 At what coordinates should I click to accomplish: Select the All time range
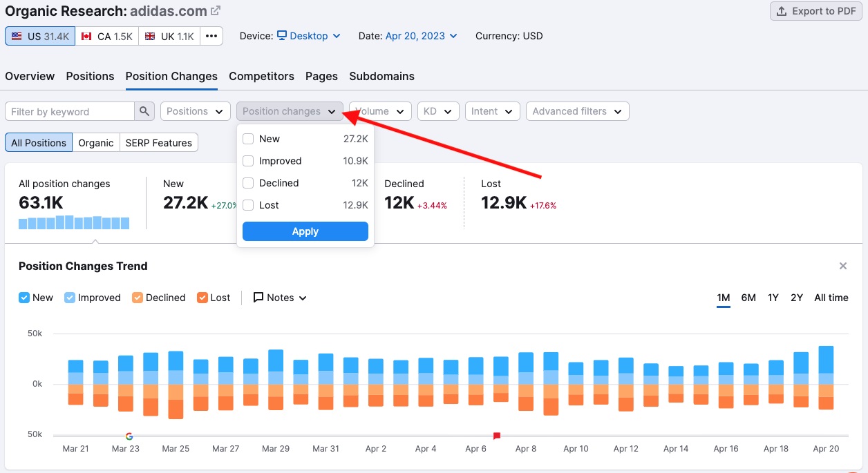(x=831, y=298)
